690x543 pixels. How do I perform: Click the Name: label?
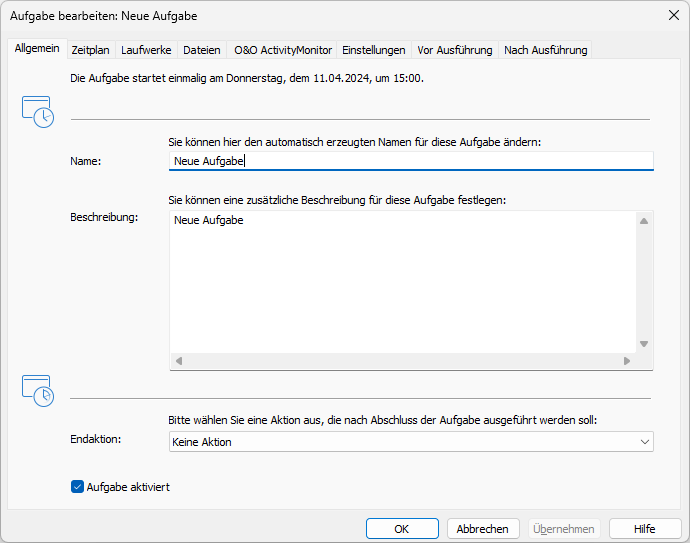pos(86,161)
